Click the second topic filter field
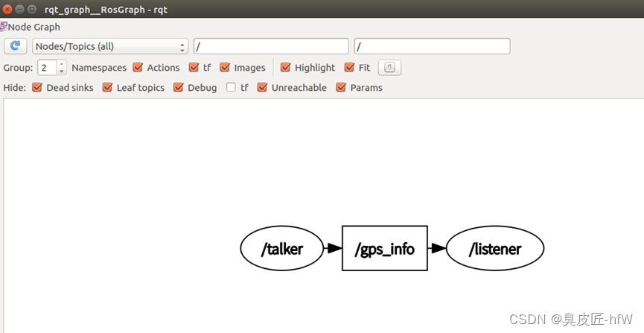This screenshot has height=333, width=644. (432, 46)
